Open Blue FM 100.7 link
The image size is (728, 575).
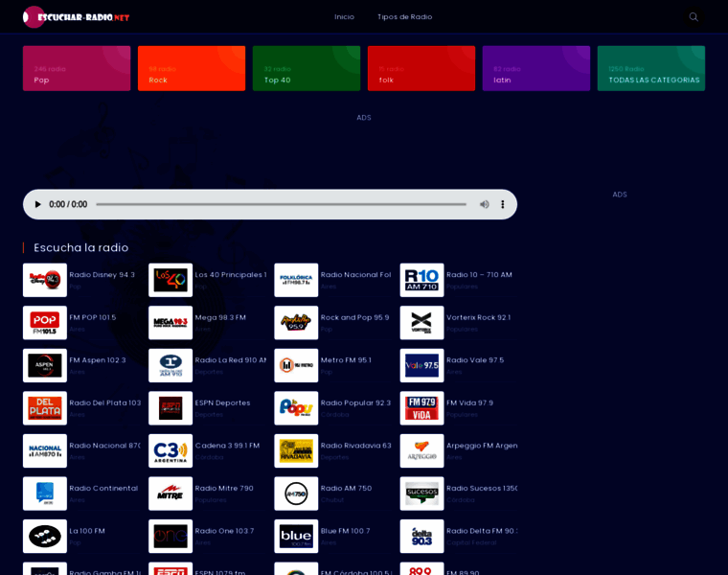point(346,531)
